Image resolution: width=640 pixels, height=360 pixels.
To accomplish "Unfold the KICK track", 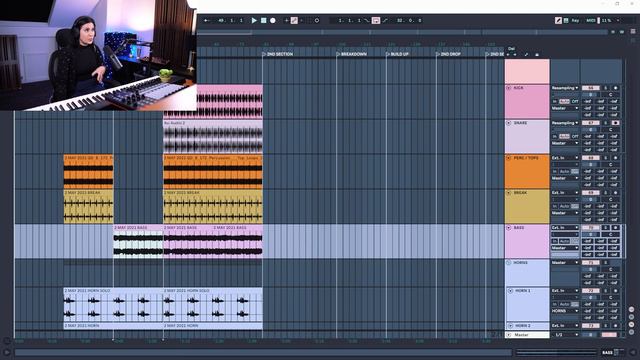I will 509,88.
